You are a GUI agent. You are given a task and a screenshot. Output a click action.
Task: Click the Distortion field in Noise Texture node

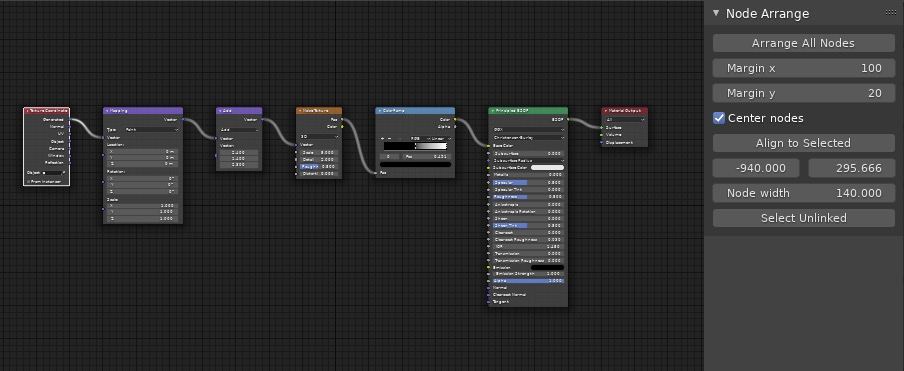point(319,173)
